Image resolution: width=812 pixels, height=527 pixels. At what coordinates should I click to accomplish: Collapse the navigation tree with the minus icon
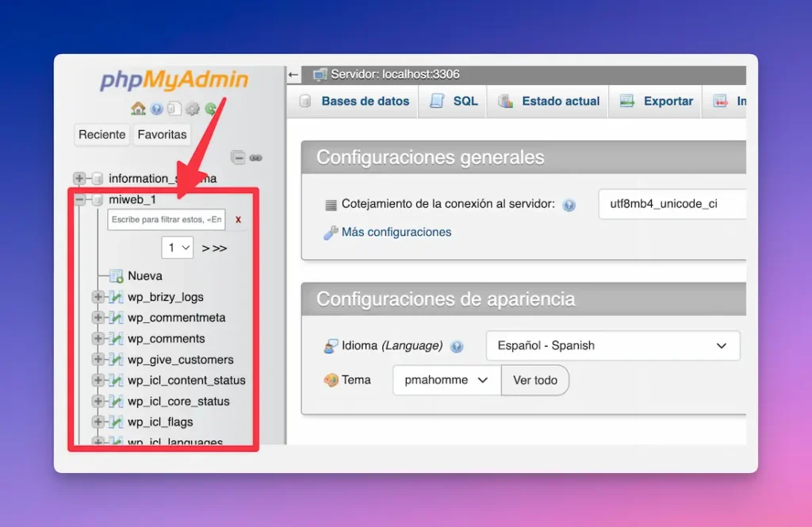pos(237,159)
